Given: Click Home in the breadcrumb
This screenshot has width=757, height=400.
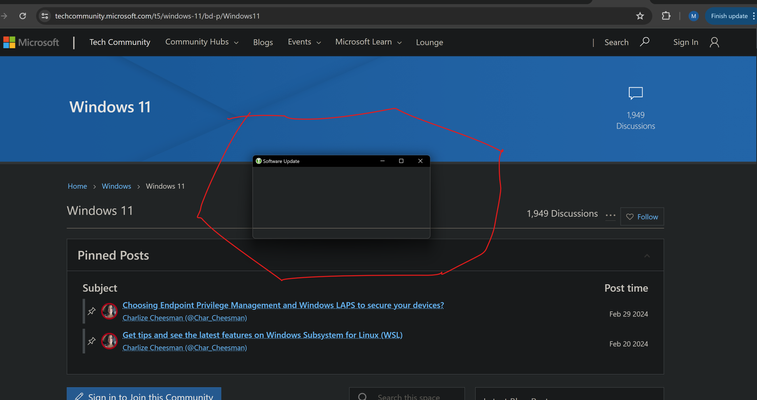Looking at the screenshot, I should (x=77, y=186).
